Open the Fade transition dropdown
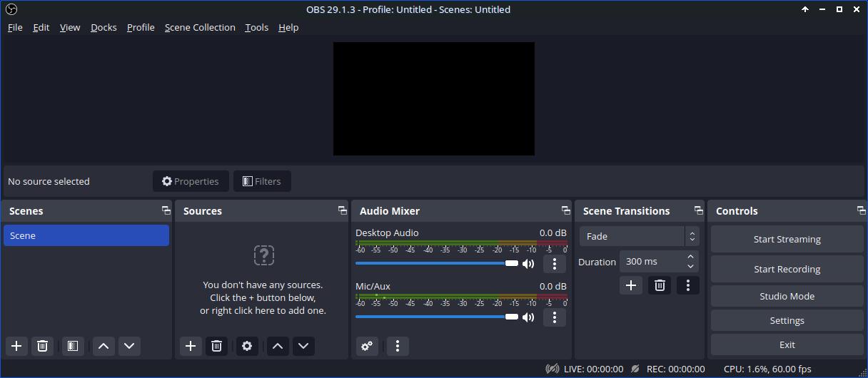868x378 pixels. (x=639, y=236)
